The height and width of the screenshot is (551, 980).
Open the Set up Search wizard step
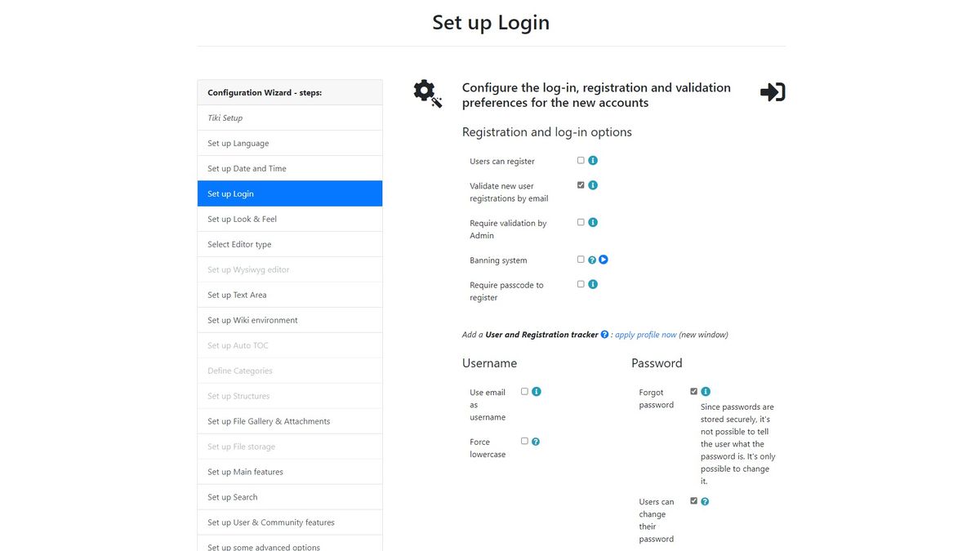(x=290, y=496)
